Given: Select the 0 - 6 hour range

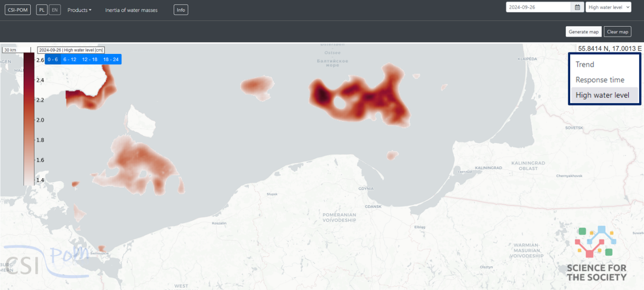Looking at the screenshot, I should (53, 59).
